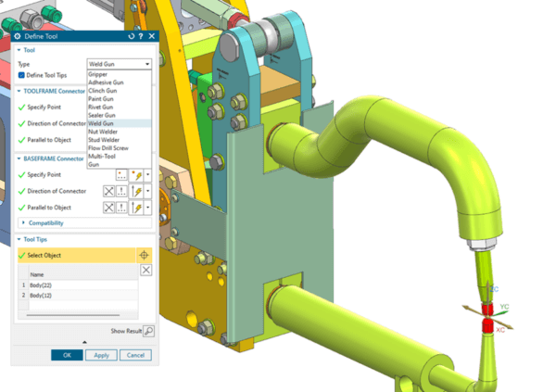Viewport: 556px width, 392px height.
Task: Click the BASEFRAME Specify Point dialog icon
Action: (x=122, y=174)
